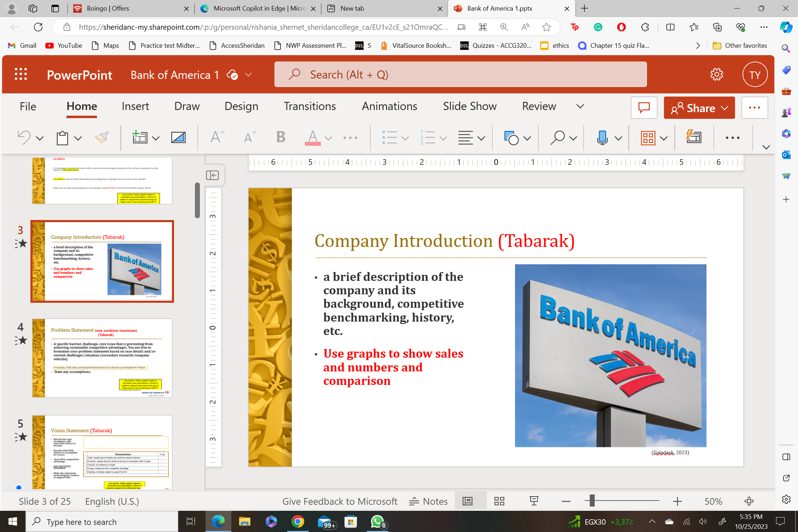Open the TY account profile
Screen dimensions: 798x532
tap(755, 75)
